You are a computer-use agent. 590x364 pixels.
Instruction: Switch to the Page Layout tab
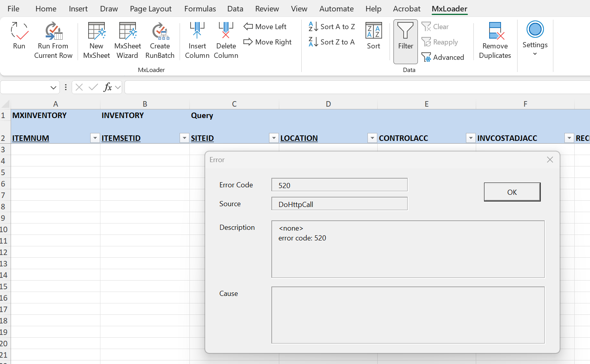[151, 9]
